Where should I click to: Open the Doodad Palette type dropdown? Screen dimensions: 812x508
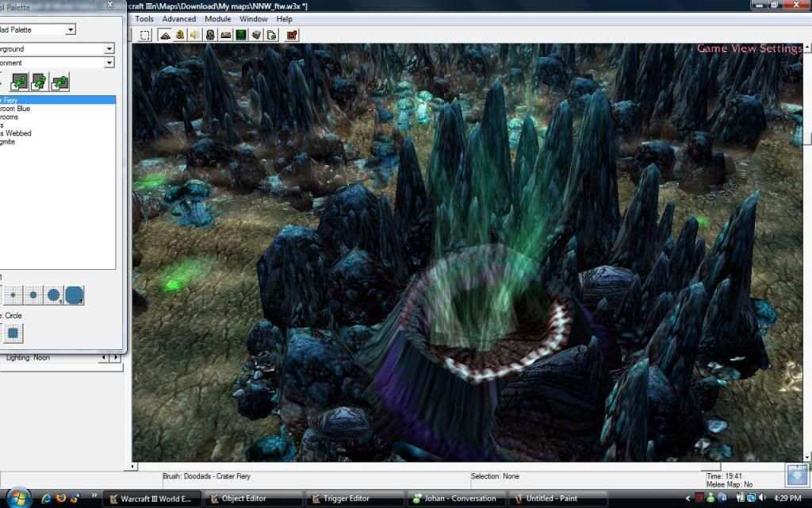pyautogui.click(x=71, y=29)
